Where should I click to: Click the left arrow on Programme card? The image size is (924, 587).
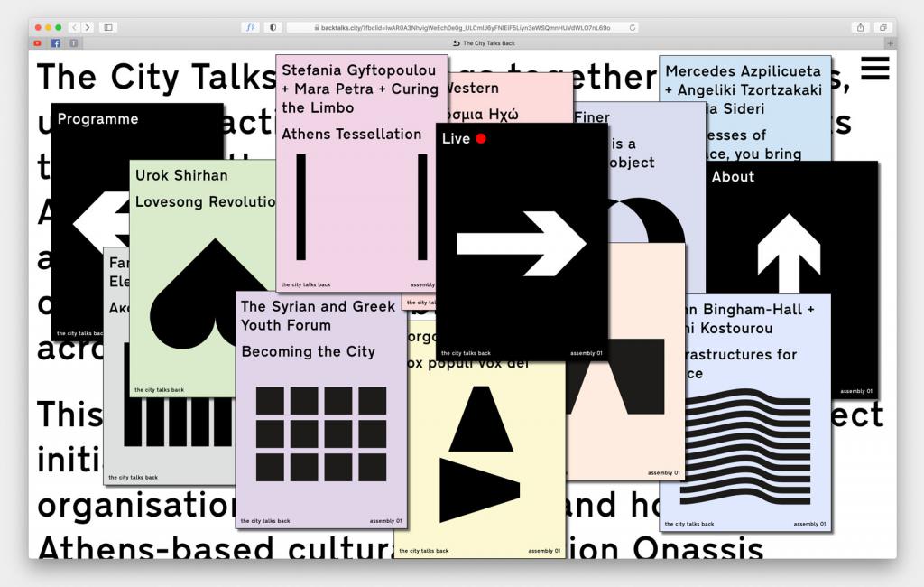(x=101, y=223)
